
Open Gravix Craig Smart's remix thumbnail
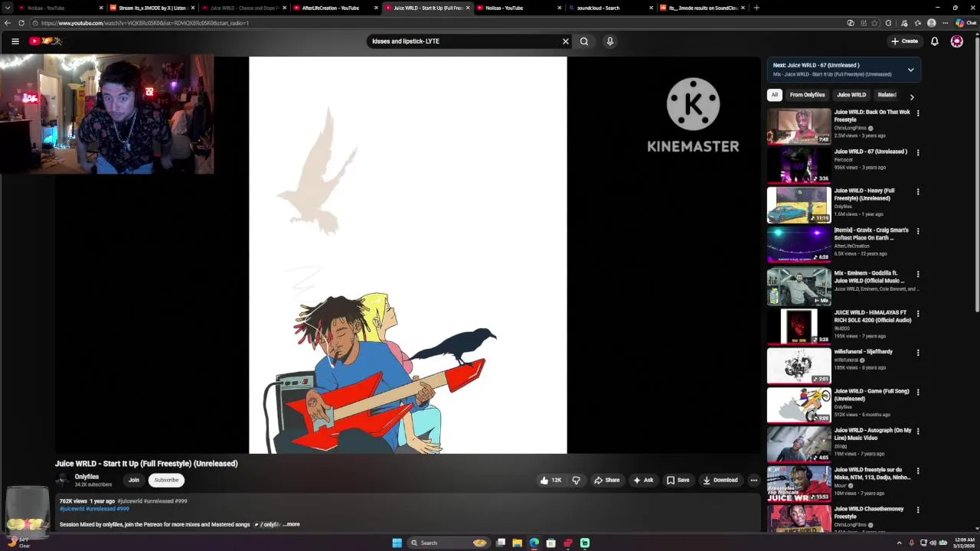[799, 244]
